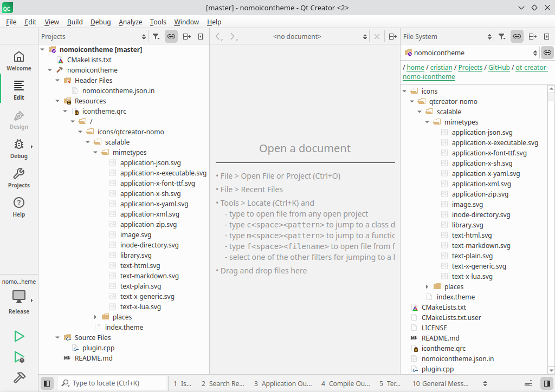Open the Projects mode settings

pyautogui.click(x=19, y=178)
